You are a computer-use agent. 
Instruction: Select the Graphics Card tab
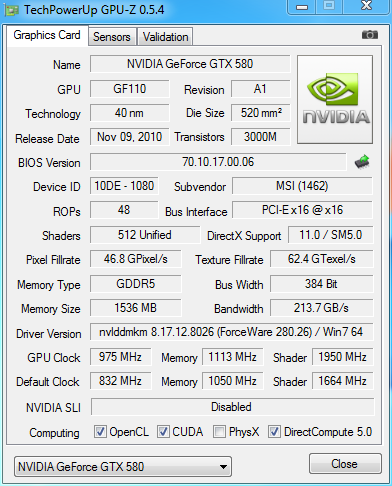(x=47, y=35)
